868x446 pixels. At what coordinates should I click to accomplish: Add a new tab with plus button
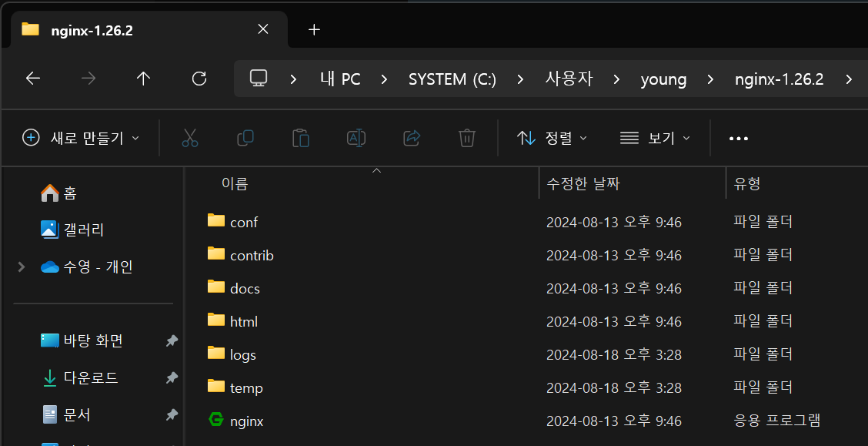(x=315, y=29)
